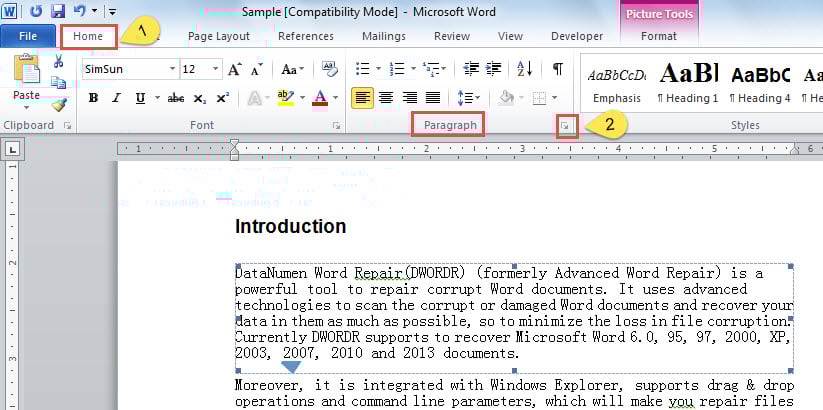This screenshot has width=823, height=410.
Task: Open the Paragraph dialog launcher
Action: coord(566,126)
